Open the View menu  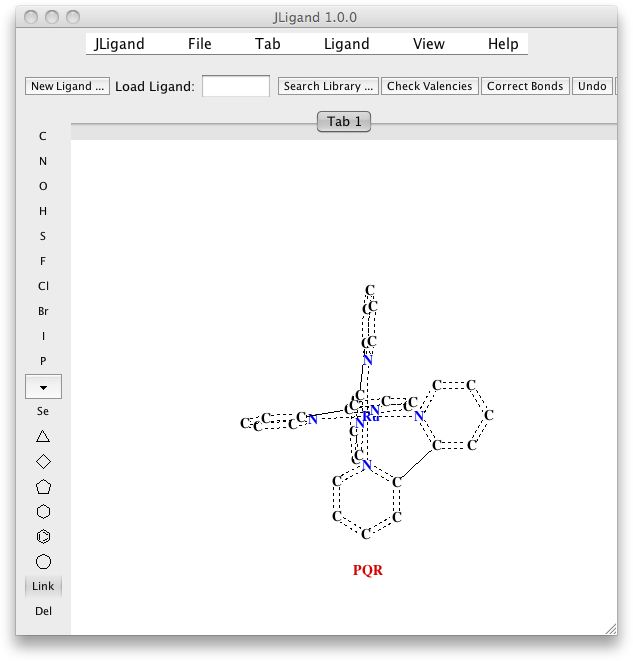[x=429, y=44]
